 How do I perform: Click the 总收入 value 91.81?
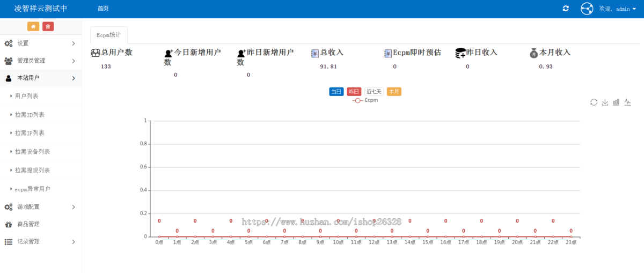pyautogui.click(x=328, y=67)
